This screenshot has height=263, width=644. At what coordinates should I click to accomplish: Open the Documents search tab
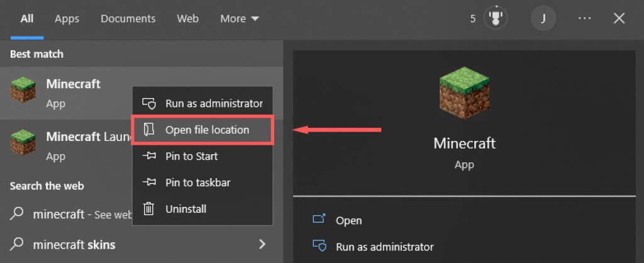[x=128, y=18]
